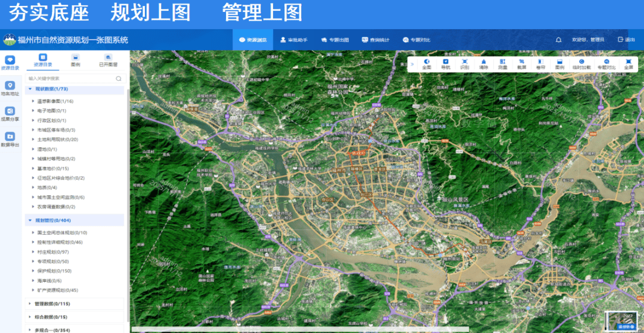Click the notification bell icon
The width and height of the screenshot is (644, 333).
click(x=559, y=40)
